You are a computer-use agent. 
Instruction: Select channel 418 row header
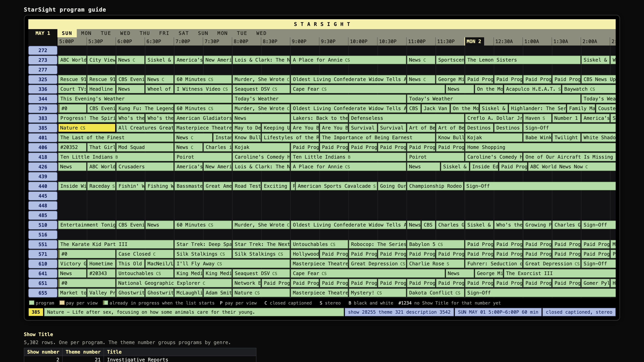pos(43,157)
